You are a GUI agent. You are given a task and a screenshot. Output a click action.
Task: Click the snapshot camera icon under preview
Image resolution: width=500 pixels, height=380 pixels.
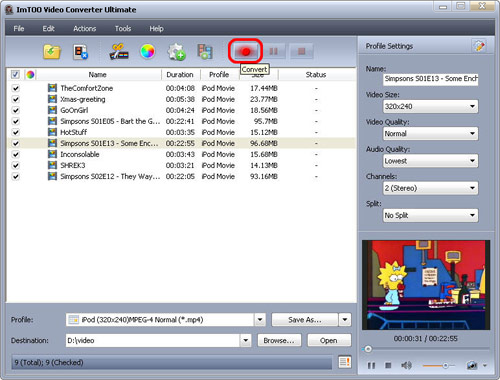pos(472,365)
